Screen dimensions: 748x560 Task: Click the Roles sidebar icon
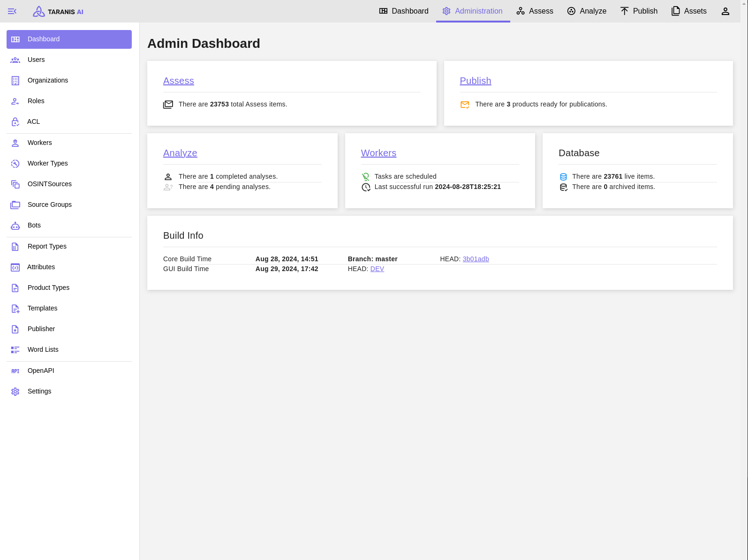(15, 101)
